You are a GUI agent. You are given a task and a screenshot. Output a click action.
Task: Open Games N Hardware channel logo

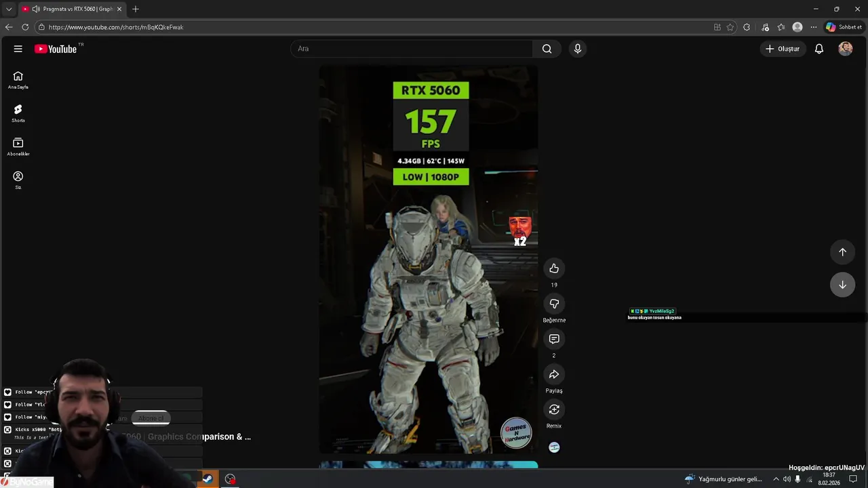point(516,433)
